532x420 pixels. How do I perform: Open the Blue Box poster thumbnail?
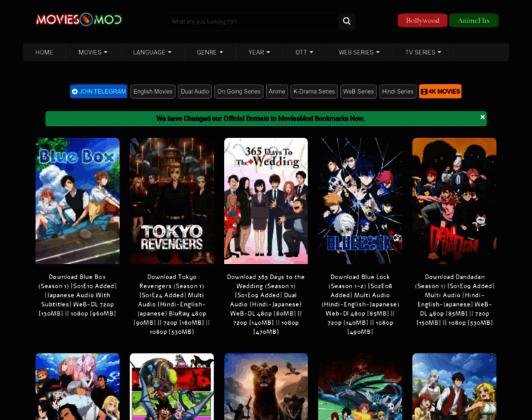coord(78,201)
